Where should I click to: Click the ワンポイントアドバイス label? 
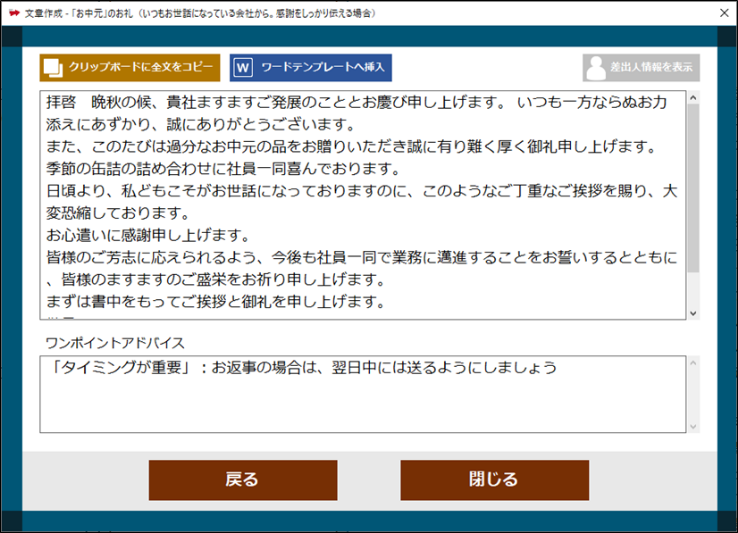coord(115,343)
